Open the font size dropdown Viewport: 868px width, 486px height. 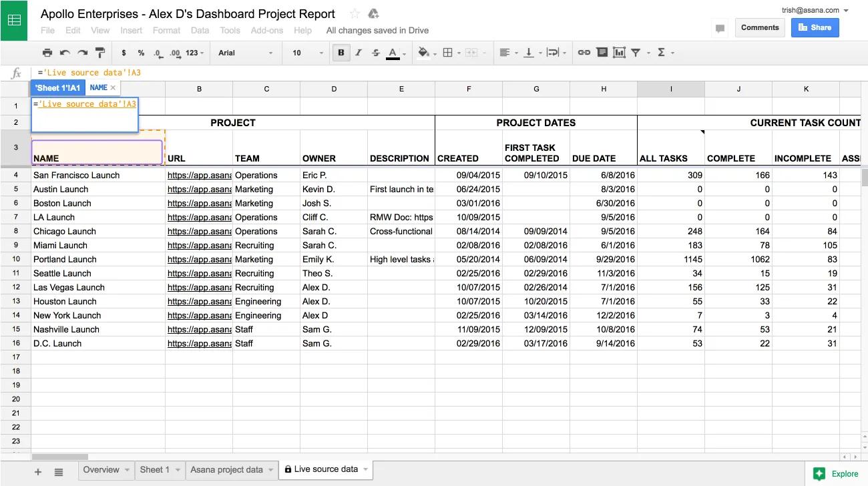point(307,53)
